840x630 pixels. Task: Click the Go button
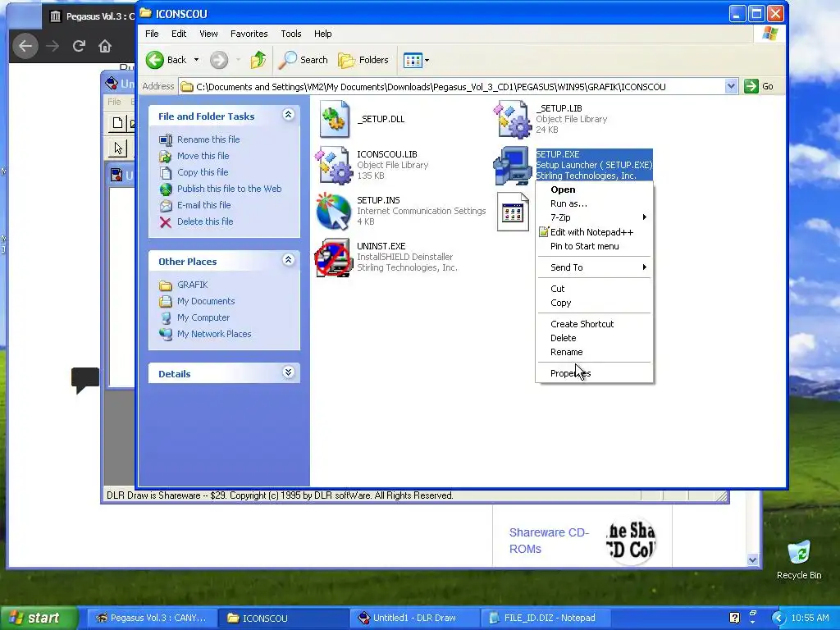(x=759, y=86)
